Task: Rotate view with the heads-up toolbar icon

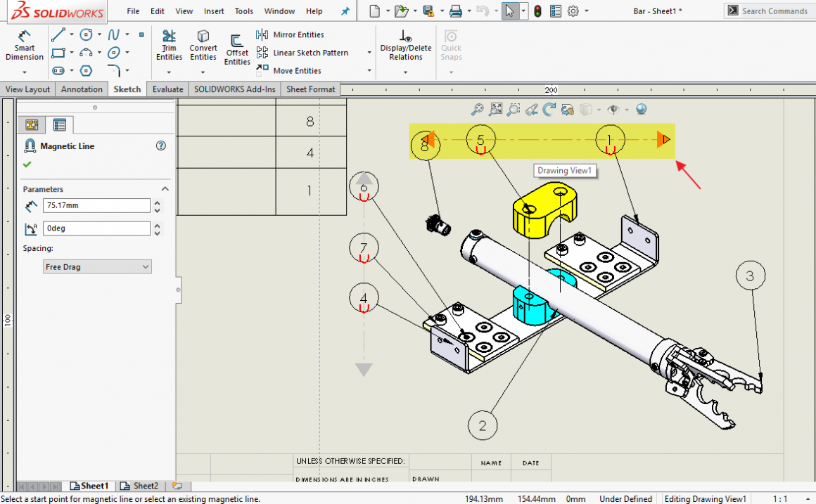Action: click(549, 109)
